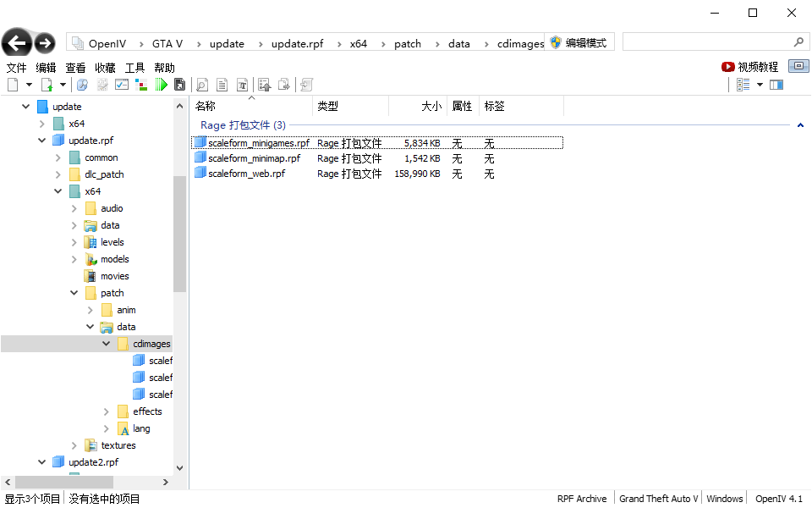Viewport: 812px width, 508px height.
Task: Click the blue magnifier search toolbar icon
Action: point(82,85)
